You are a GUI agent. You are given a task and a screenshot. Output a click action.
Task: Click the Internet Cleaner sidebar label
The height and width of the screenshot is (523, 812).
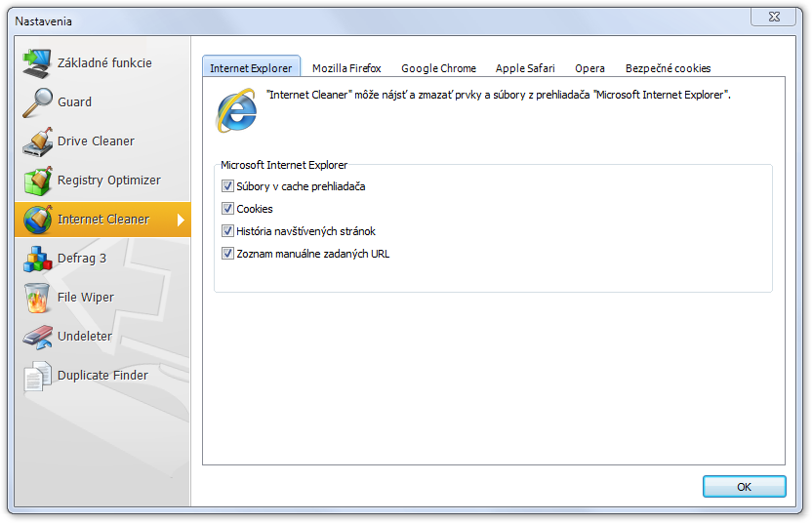(103, 220)
